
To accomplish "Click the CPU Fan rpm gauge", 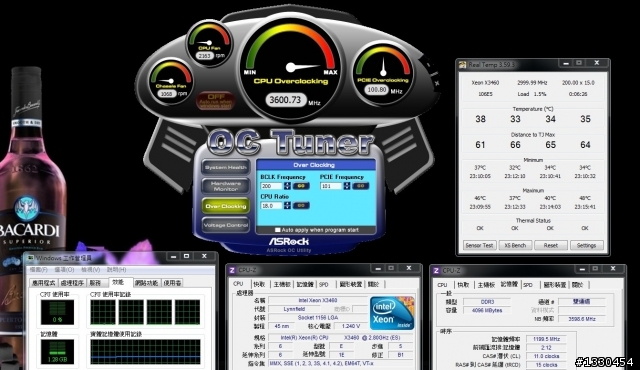I will pyautogui.click(x=209, y=43).
